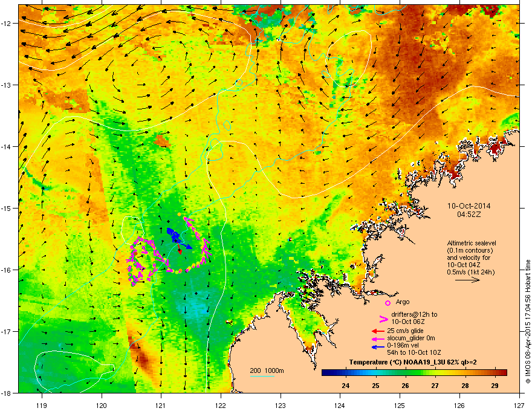Click the longitude axis label 126
The image size is (532, 411).
(459, 405)
